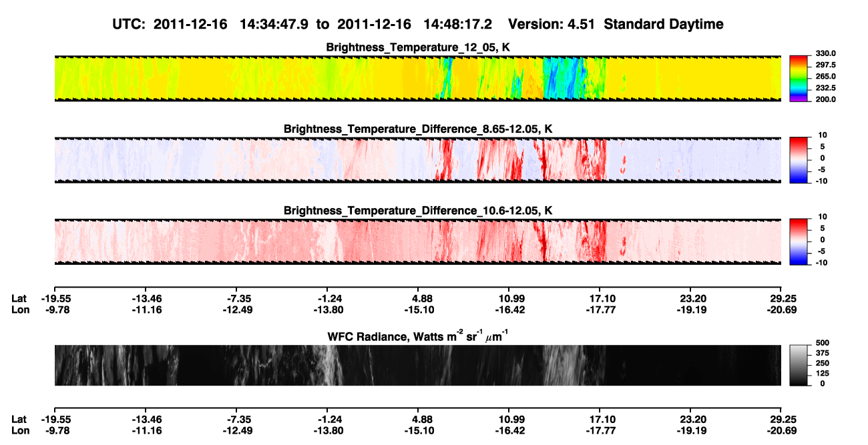The image size is (868, 445).
Task: Click the -10 tick of the 8.65-12.05 colorbar
Action: click(x=821, y=181)
